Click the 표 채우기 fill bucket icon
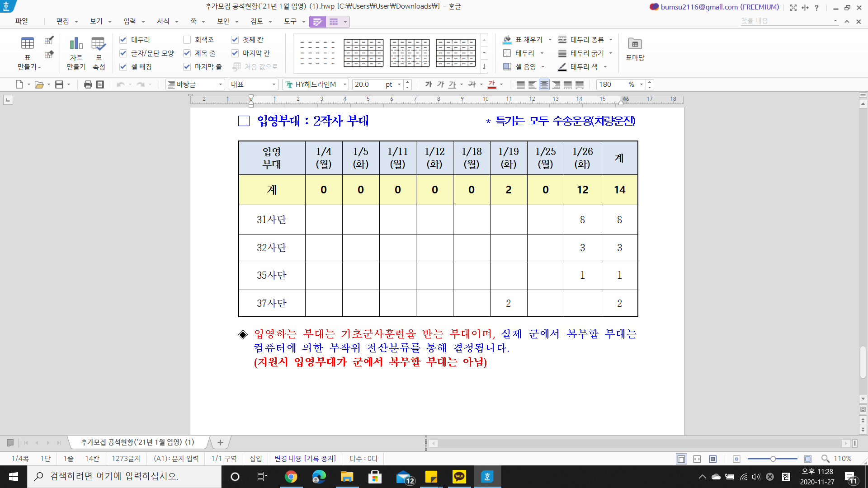The image size is (868, 488). pyautogui.click(x=507, y=40)
